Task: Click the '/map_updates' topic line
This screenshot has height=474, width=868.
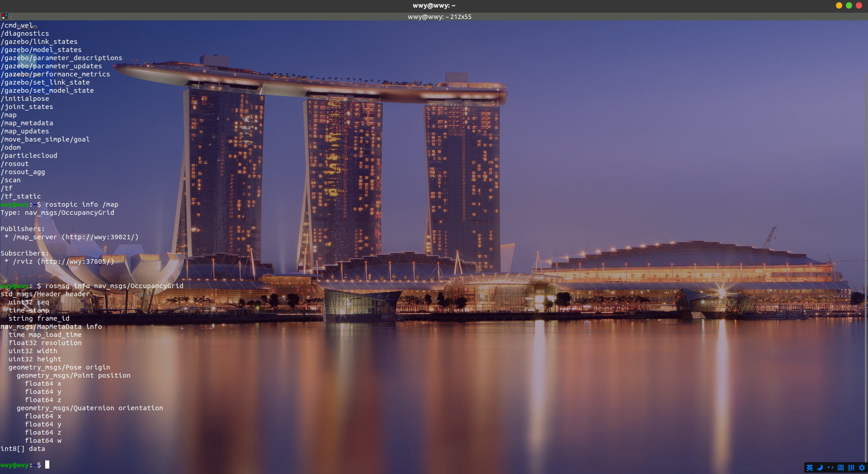Action: pos(25,131)
